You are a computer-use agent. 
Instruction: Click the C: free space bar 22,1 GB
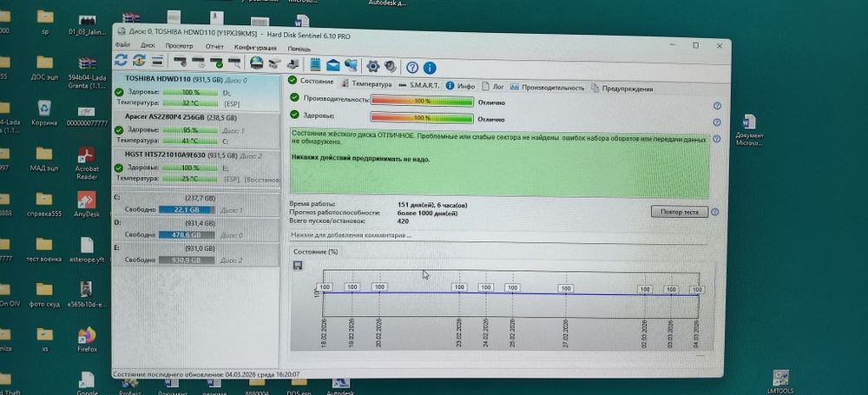pyautogui.click(x=187, y=210)
